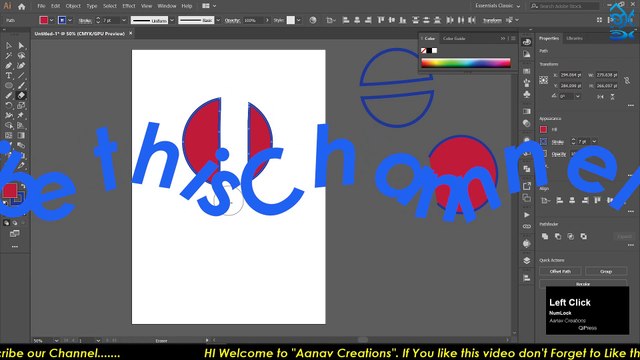Switch to the Color Guide tab
Image resolution: width=640 pixels, height=360 pixels.
[454, 38]
